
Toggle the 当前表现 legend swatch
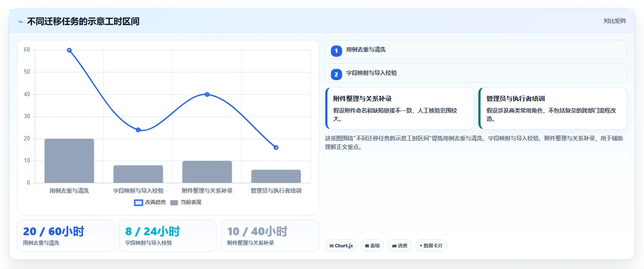(174, 202)
